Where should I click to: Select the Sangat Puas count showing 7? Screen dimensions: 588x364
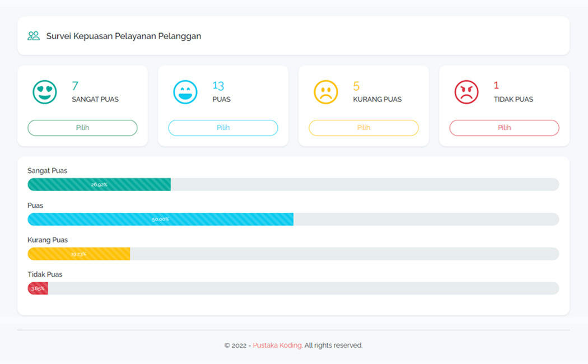[x=74, y=86]
